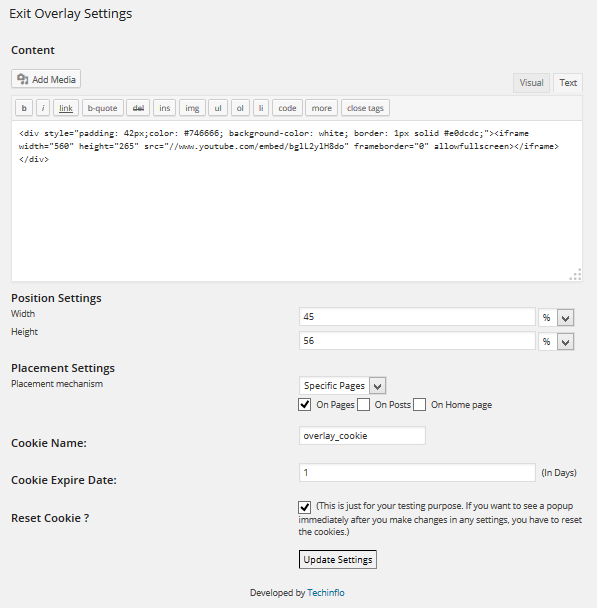
Task: Insert an image using img quicktag
Action: [x=192, y=108]
